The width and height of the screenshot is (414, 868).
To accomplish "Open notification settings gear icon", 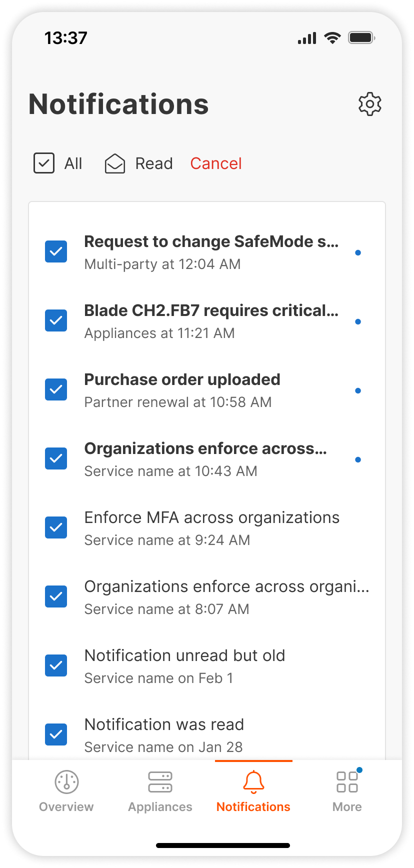I will [x=370, y=104].
